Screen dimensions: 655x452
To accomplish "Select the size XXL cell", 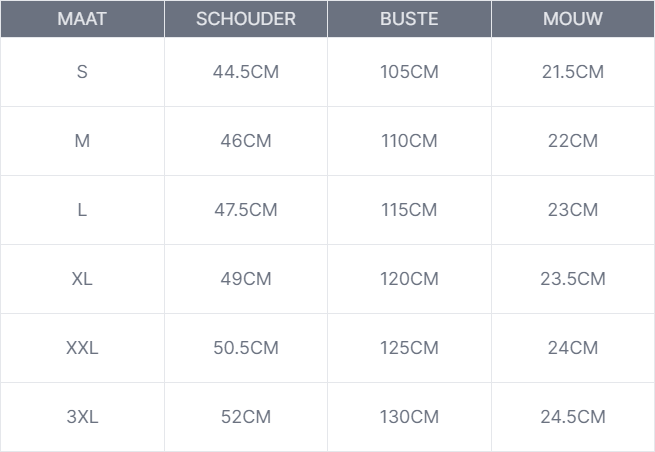I will (82, 348).
